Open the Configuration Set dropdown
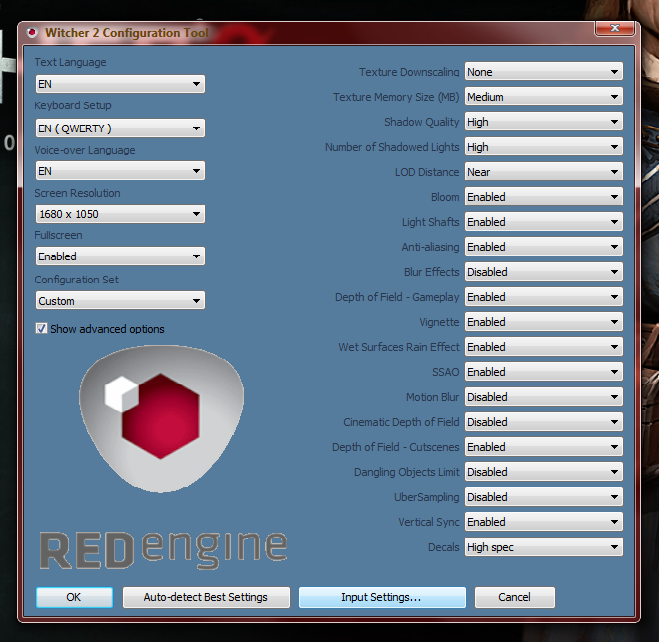The height and width of the screenshot is (642, 659). pyautogui.click(x=120, y=301)
